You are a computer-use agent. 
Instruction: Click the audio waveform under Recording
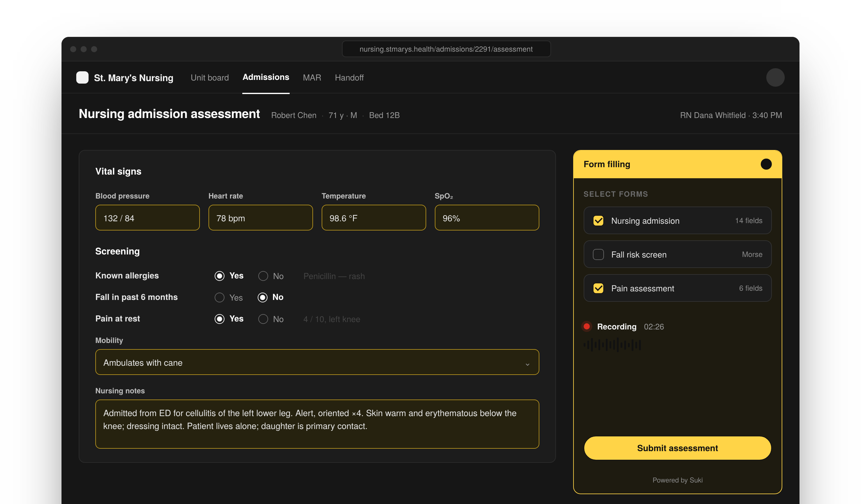tap(612, 345)
